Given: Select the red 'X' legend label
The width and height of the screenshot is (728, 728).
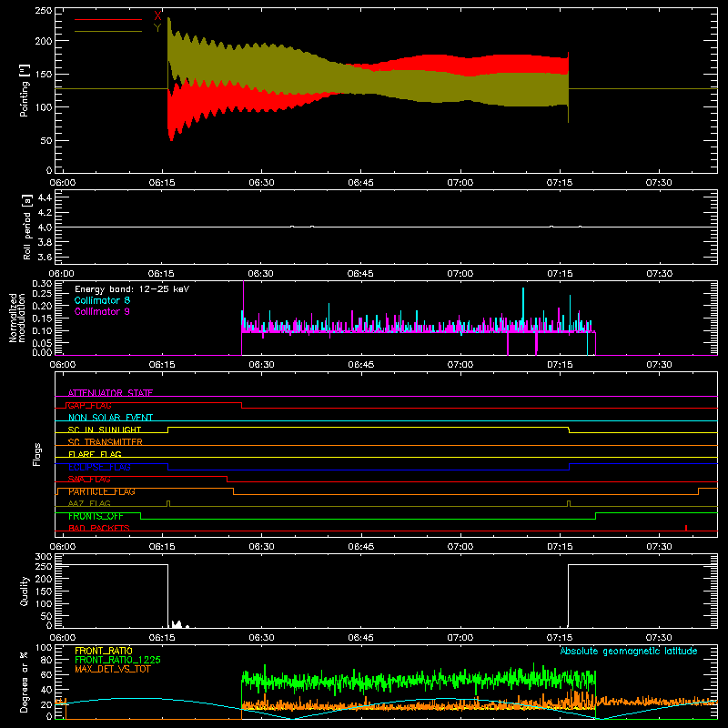Looking at the screenshot, I should tap(157, 16).
